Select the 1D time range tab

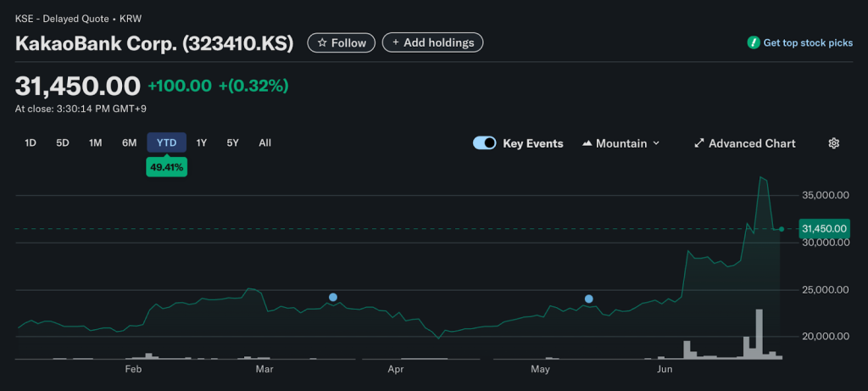click(31, 142)
